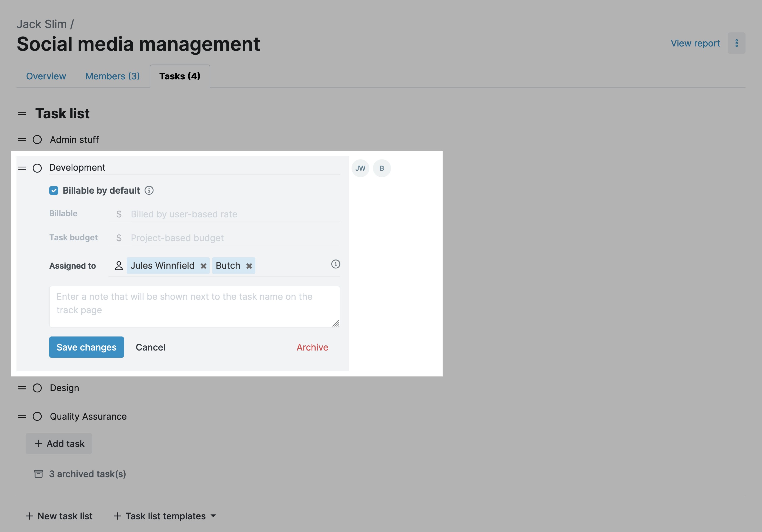Click info icon next to Billable by default
The height and width of the screenshot is (532, 762).
[x=149, y=190]
